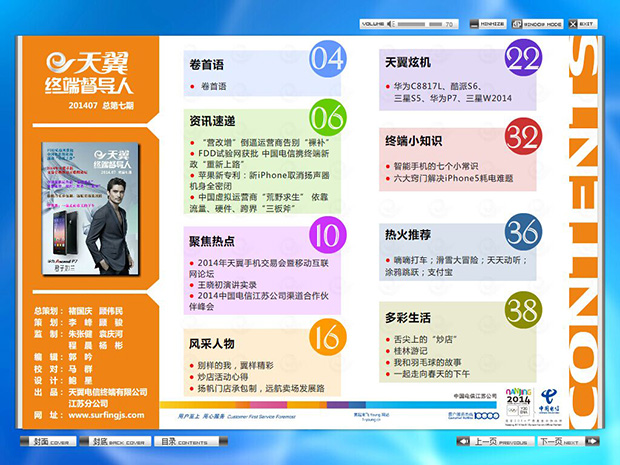Click the www.surfingjs.com website link
The image size is (620, 465).
[x=106, y=415]
